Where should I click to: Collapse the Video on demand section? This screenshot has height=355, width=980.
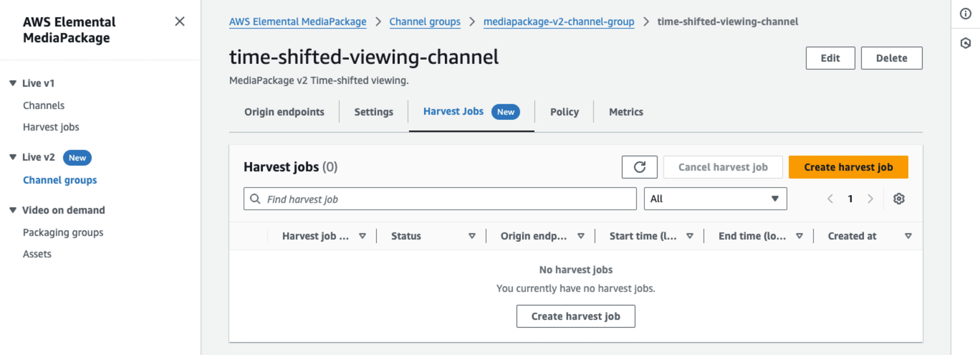(x=13, y=210)
